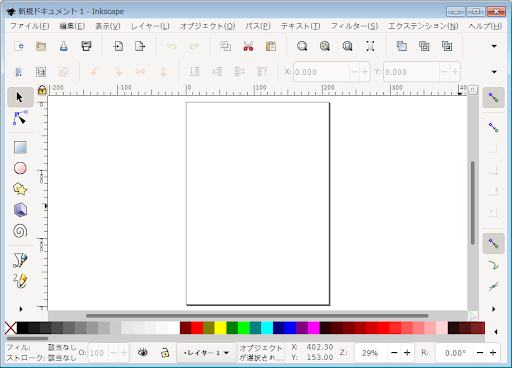The width and height of the screenshot is (512, 368).
Task: Toggle the ruler guide lock
Action: tap(42, 90)
